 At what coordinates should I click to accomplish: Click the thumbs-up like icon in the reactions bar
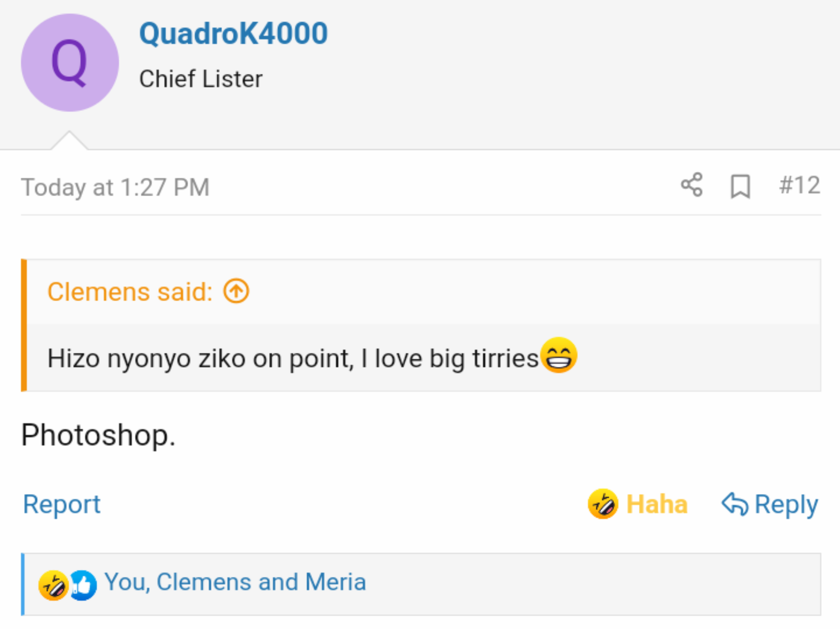click(83, 585)
